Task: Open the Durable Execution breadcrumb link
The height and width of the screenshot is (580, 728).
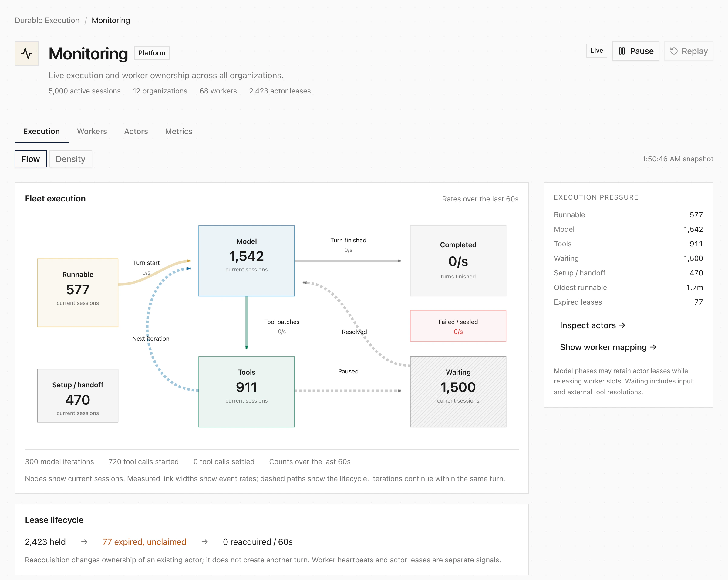Action: point(47,20)
